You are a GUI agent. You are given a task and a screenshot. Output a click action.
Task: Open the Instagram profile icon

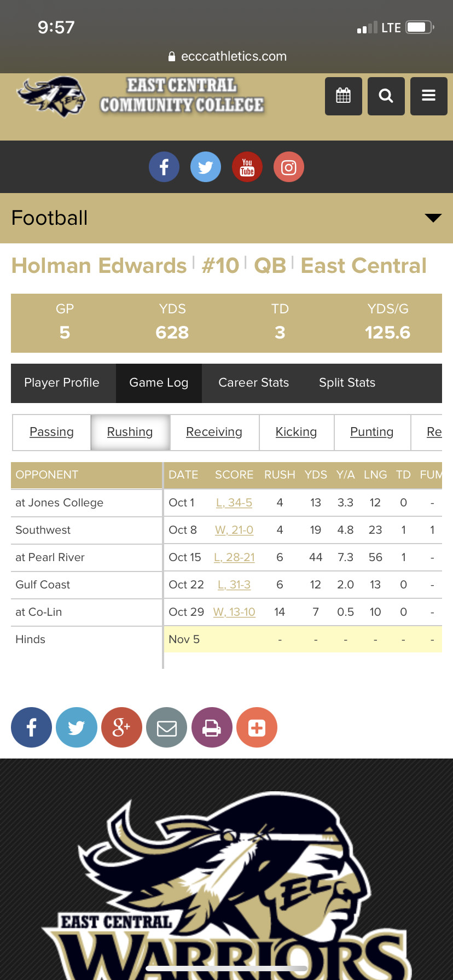[289, 167]
